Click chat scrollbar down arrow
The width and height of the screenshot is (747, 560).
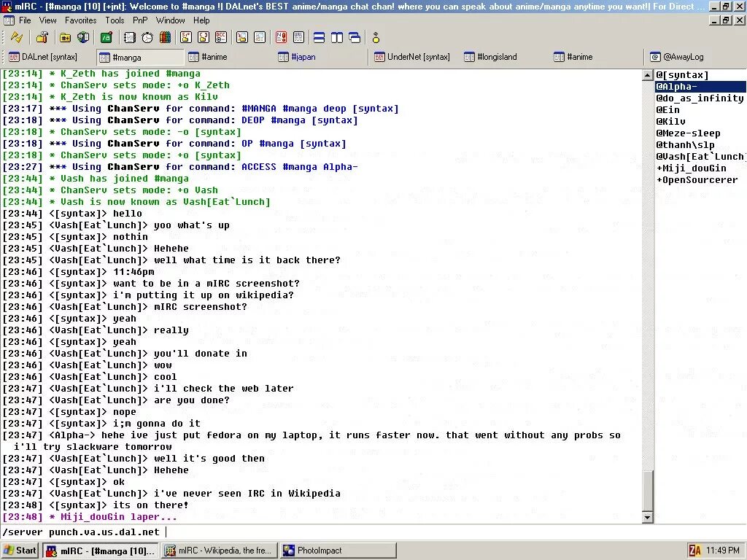tap(647, 517)
